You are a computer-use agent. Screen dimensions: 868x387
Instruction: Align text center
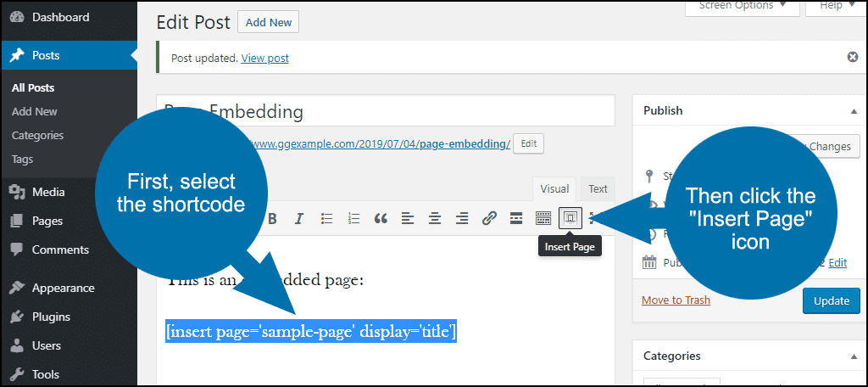tap(435, 218)
